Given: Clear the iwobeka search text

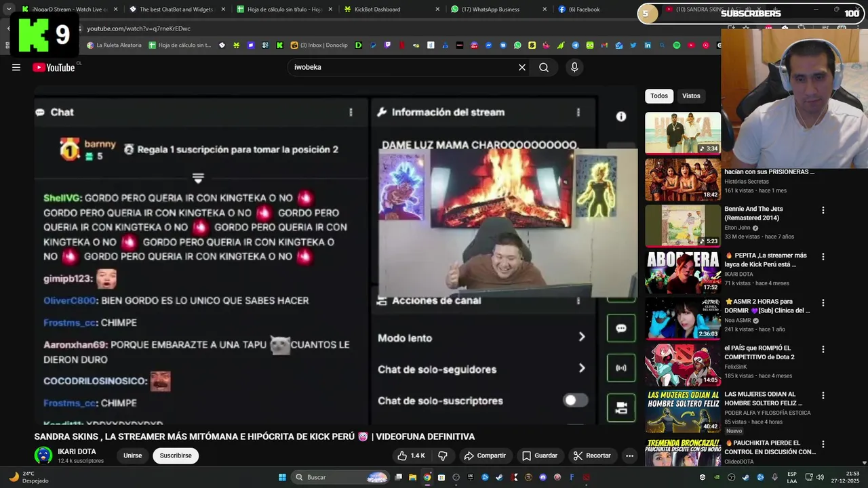Looking at the screenshot, I should [x=522, y=67].
